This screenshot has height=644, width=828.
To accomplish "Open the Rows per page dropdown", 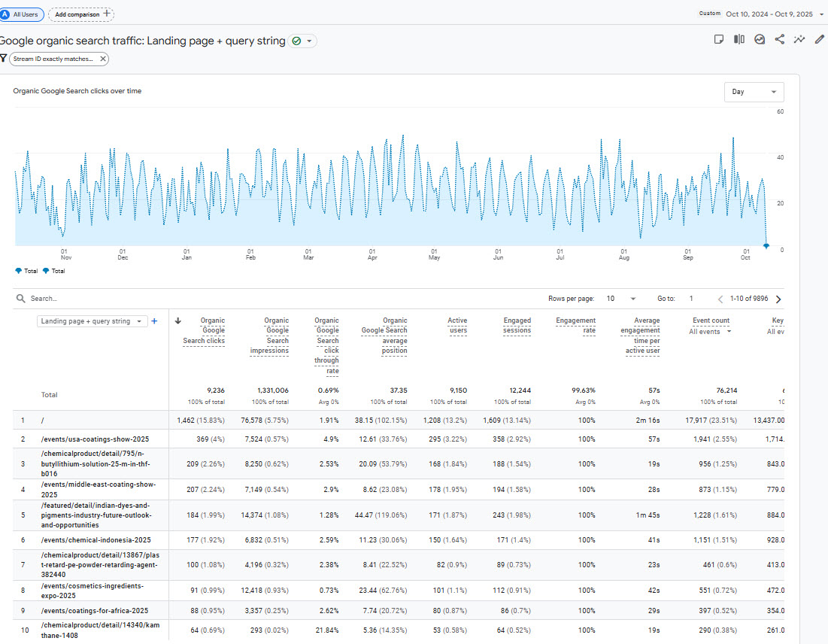I will coord(621,298).
